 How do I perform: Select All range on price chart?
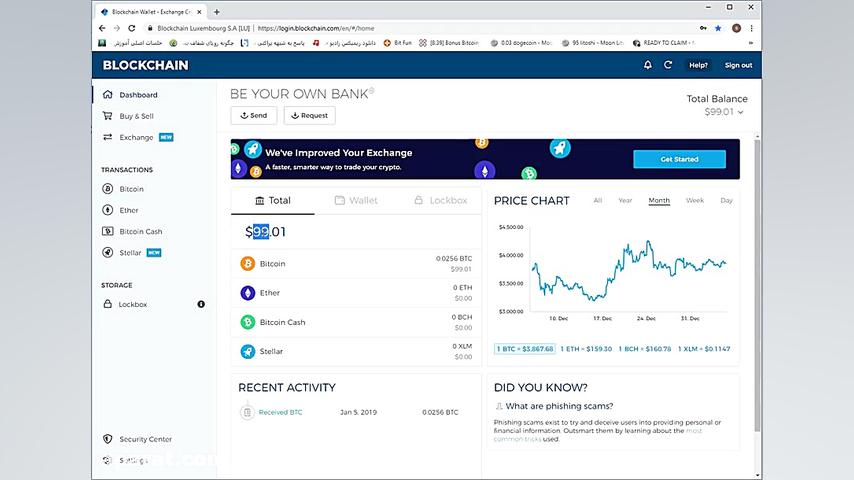point(597,200)
